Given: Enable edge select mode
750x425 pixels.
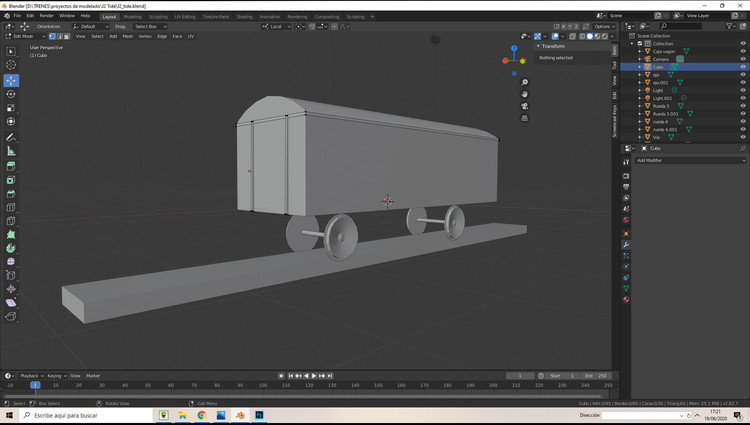Looking at the screenshot, I should pos(60,36).
